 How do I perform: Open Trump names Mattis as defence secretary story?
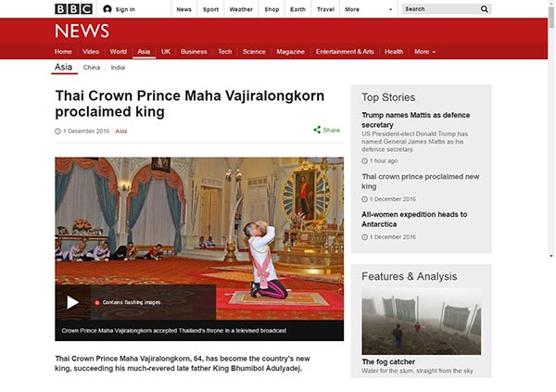[415, 120]
